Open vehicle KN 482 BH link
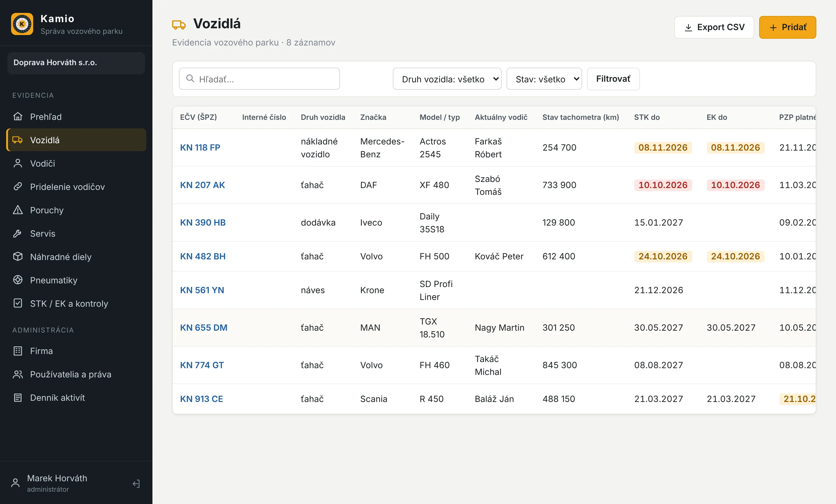 coord(203,256)
